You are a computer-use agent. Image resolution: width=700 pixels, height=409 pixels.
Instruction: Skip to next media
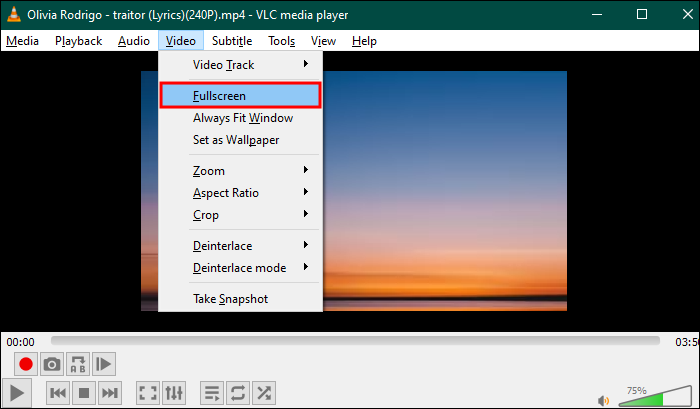(110, 393)
